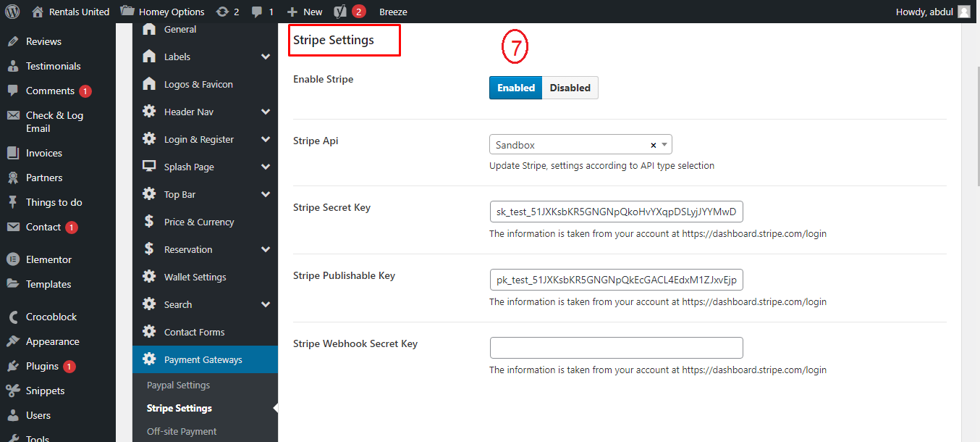Open the WordPress logo menu
Viewport: 980px width, 442px height.
[12, 12]
